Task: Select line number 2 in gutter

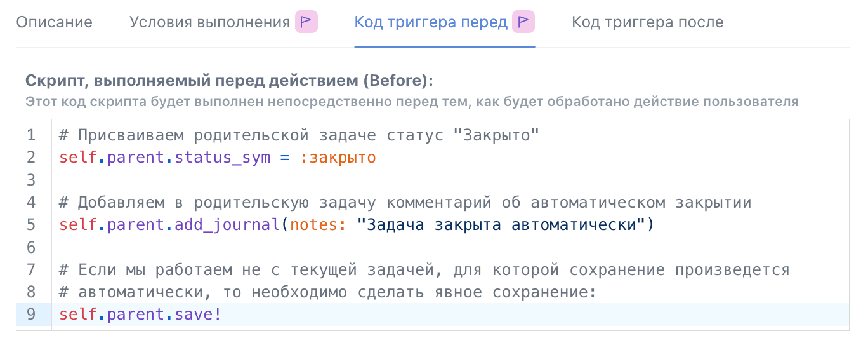Action: pyautogui.click(x=32, y=157)
